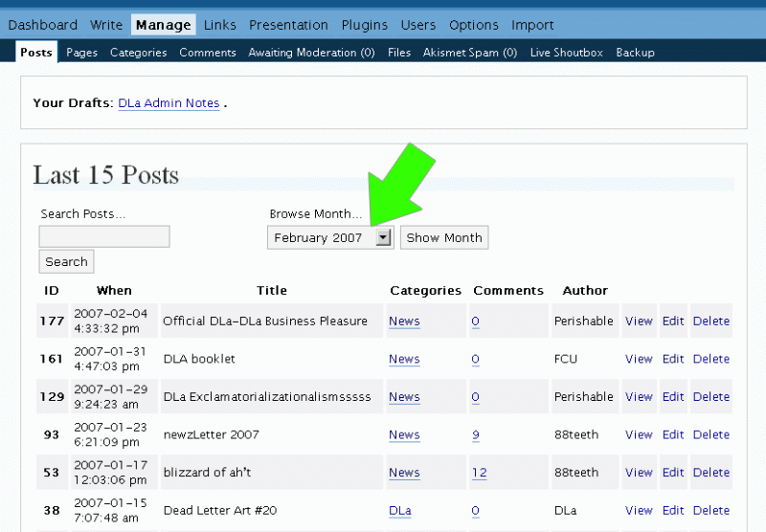Open the 9 comments on newzLetter 2007
This screenshot has width=766, height=532.
coord(475,434)
